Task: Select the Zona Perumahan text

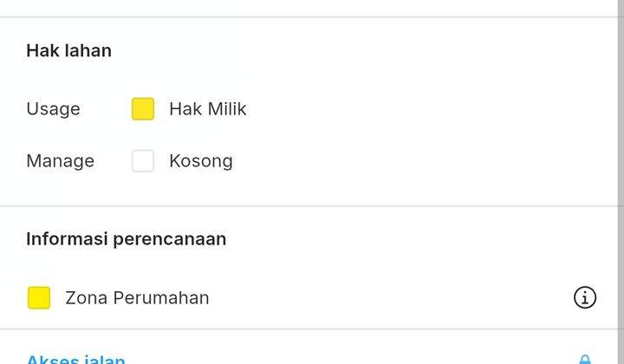Action: [137, 298]
